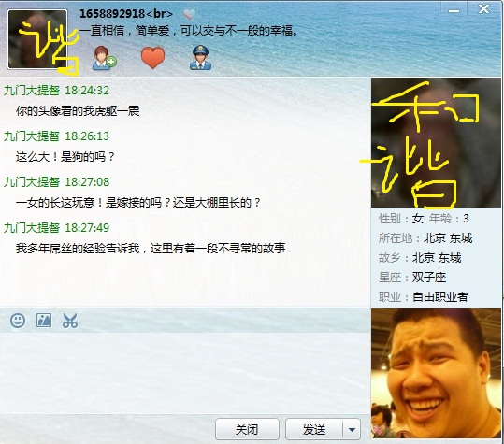
Task: Click the 关闭 close button
Action: (x=247, y=429)
